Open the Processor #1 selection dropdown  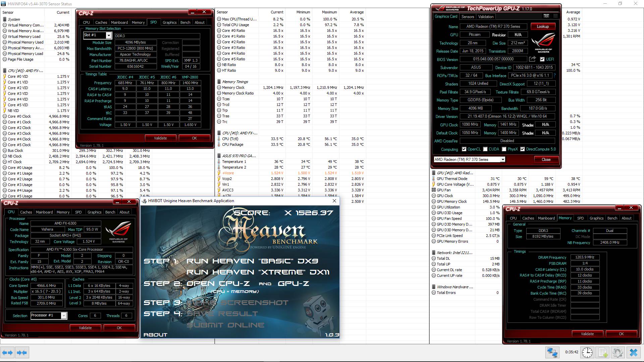click(64, 315)
